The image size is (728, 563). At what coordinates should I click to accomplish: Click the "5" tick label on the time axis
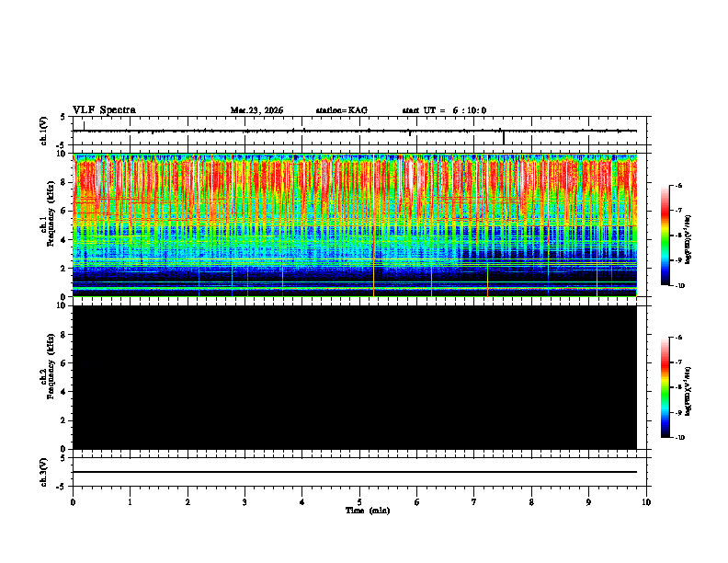(x=359, y=502)
